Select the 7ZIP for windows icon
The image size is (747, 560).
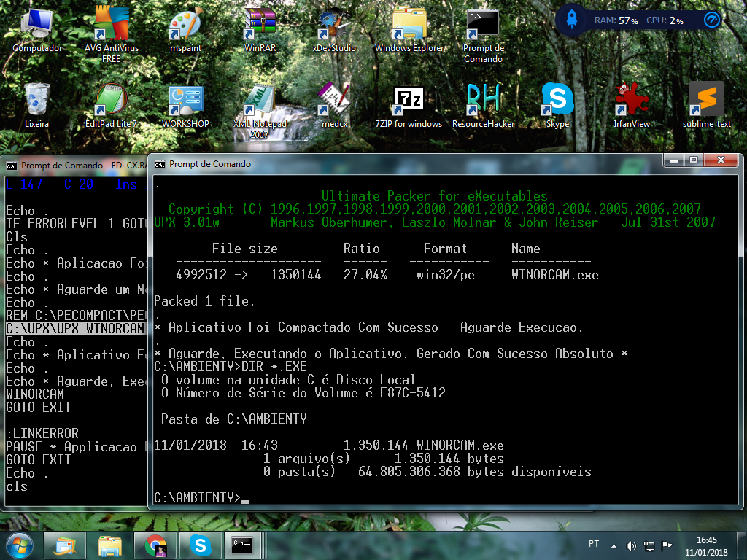409,100
